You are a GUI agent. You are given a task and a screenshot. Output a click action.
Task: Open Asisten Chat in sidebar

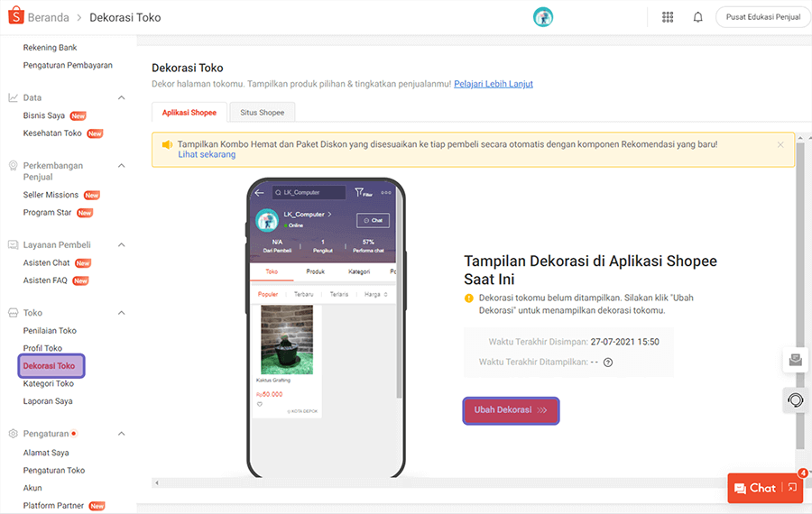coord(46,262)
